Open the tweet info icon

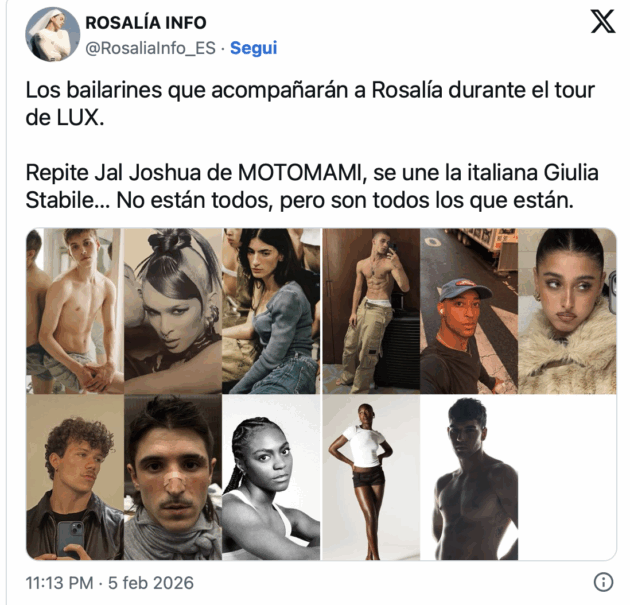(x=603, y=582)
